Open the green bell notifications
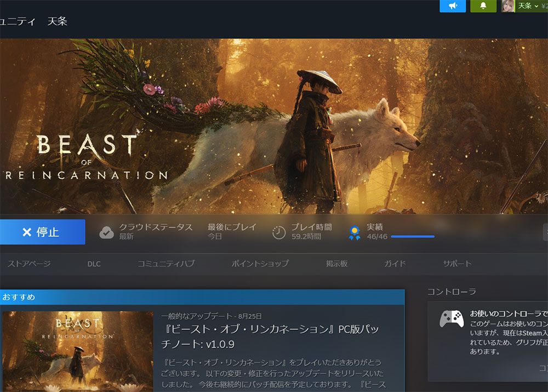Screen dimensions: 548x392 483,6
